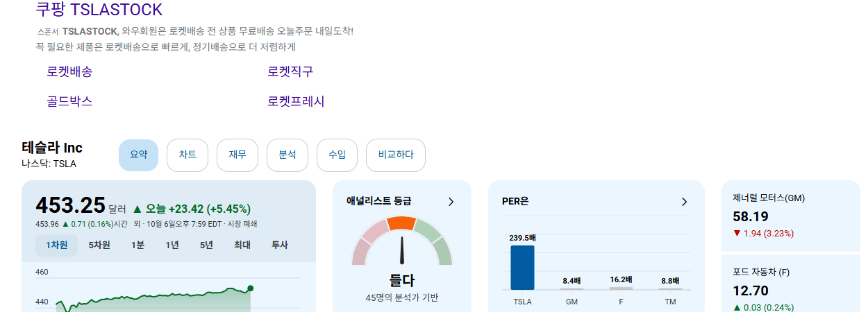Image resolution: width=868 pixels, height=312 pixels.
Task: Select the 요약 tab
Action: [138, 155]
